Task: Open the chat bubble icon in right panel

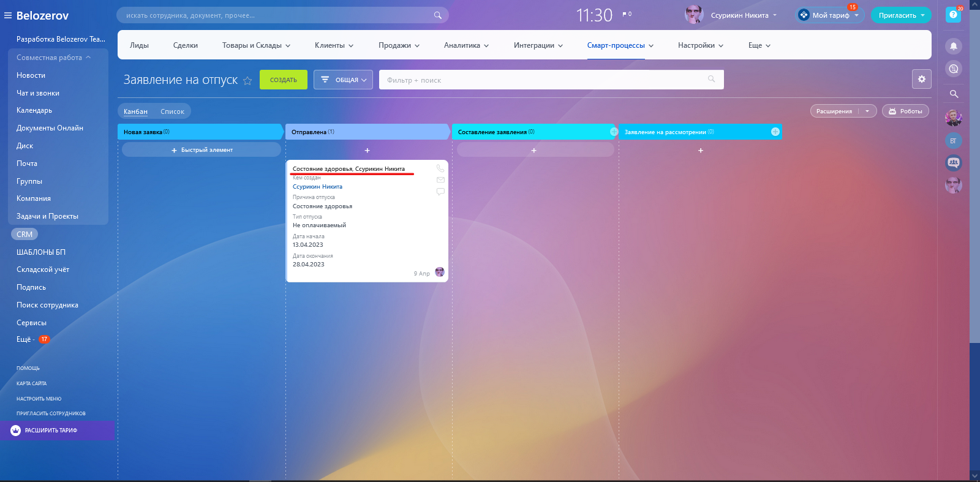Action: 953,69
